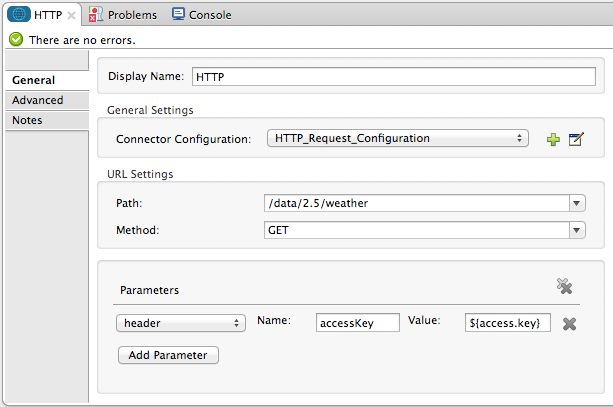613x407 pixels.
Task: Select the General side tab
Action: click(33, 80)
